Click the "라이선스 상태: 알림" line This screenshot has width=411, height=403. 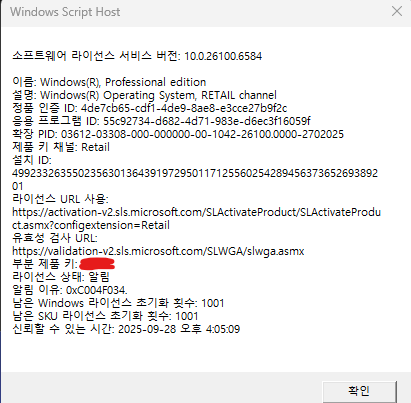tap(61, 277)
